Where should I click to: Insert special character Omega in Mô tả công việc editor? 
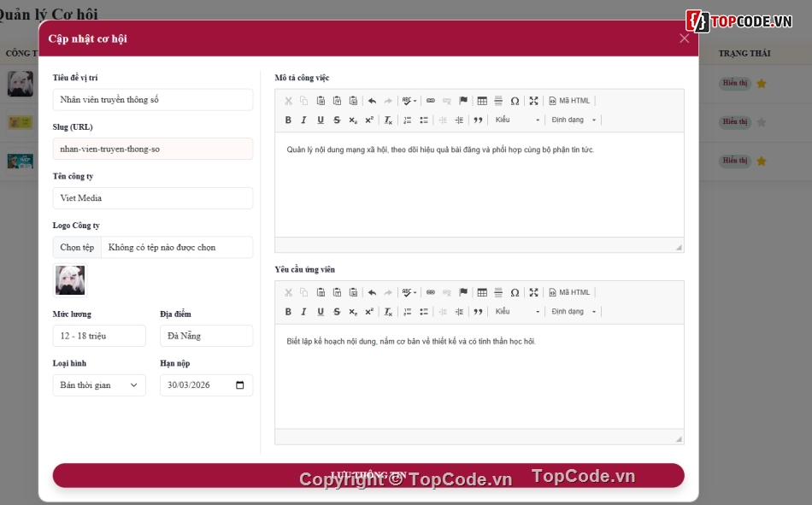pyautogui.click(x=515, y=101)
